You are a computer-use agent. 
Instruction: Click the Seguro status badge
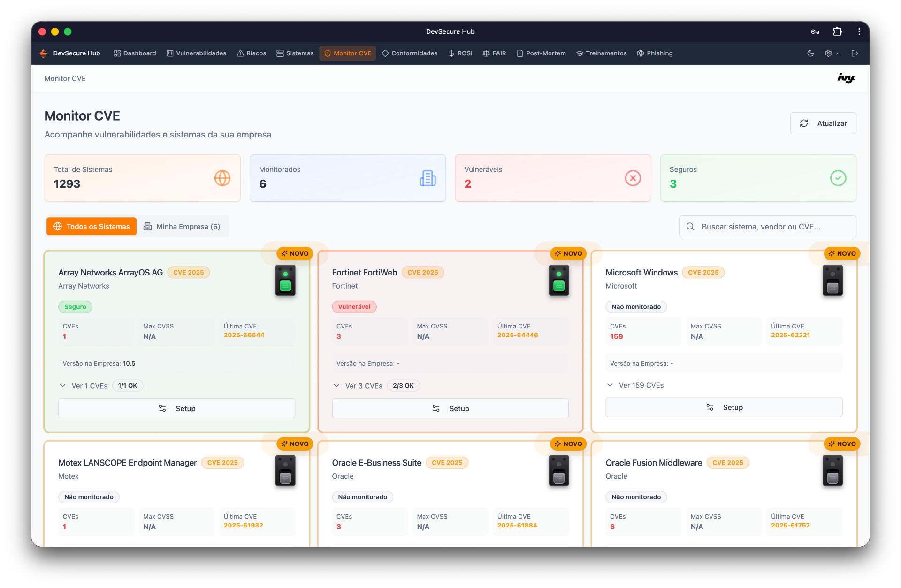tap(75, 307)
